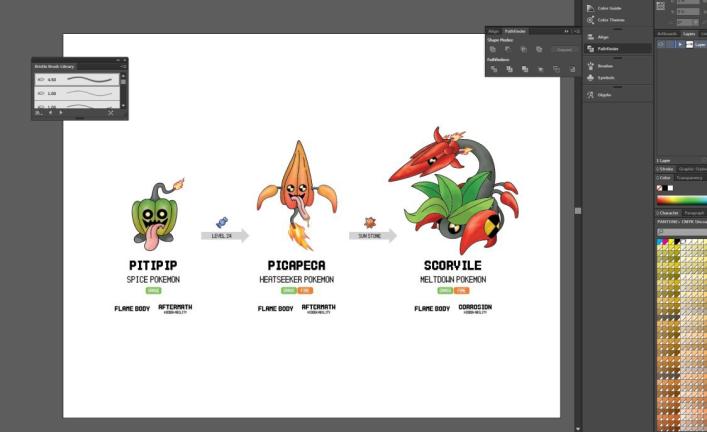Select the Pathfinder tab
Screen dimensions: 707x432
click(x=514, y=31)
